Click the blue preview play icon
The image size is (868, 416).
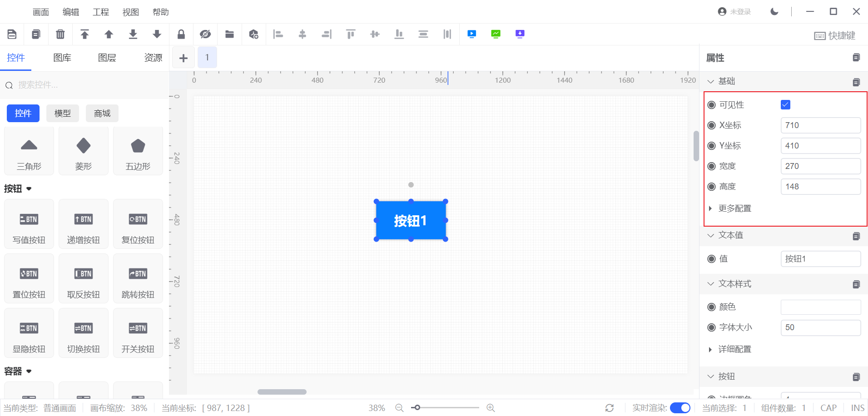(x=472, y=34)
